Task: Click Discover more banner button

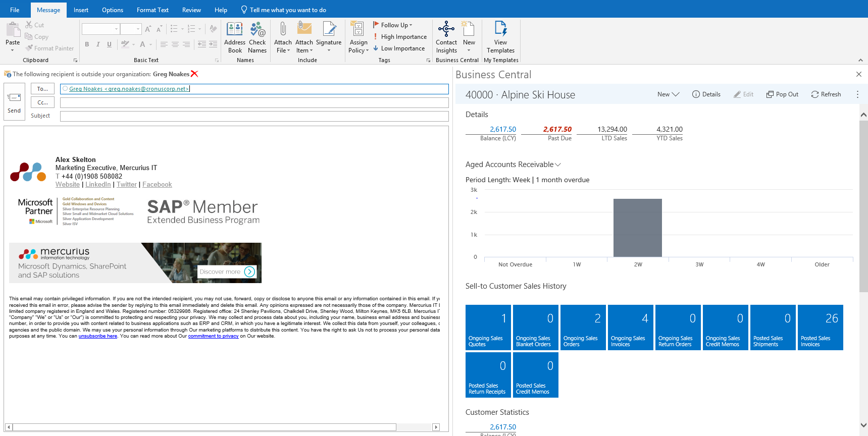Action: point(227,271)
